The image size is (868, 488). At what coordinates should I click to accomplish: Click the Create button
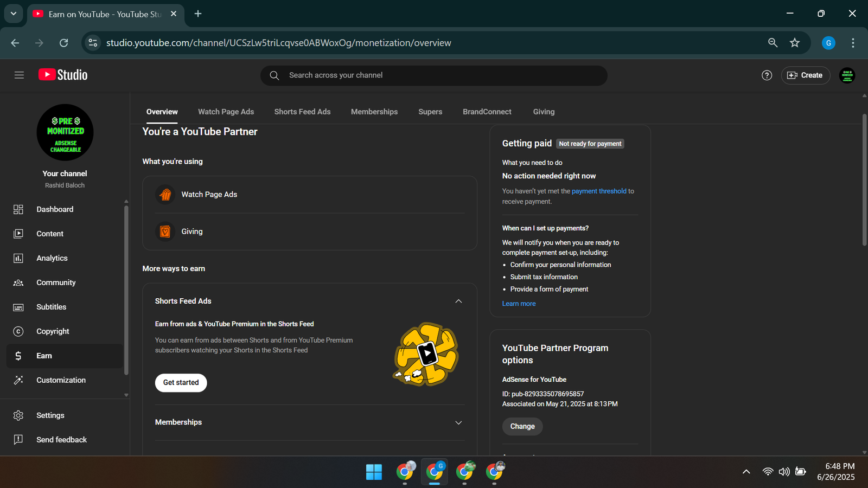(x=806, y=75)
